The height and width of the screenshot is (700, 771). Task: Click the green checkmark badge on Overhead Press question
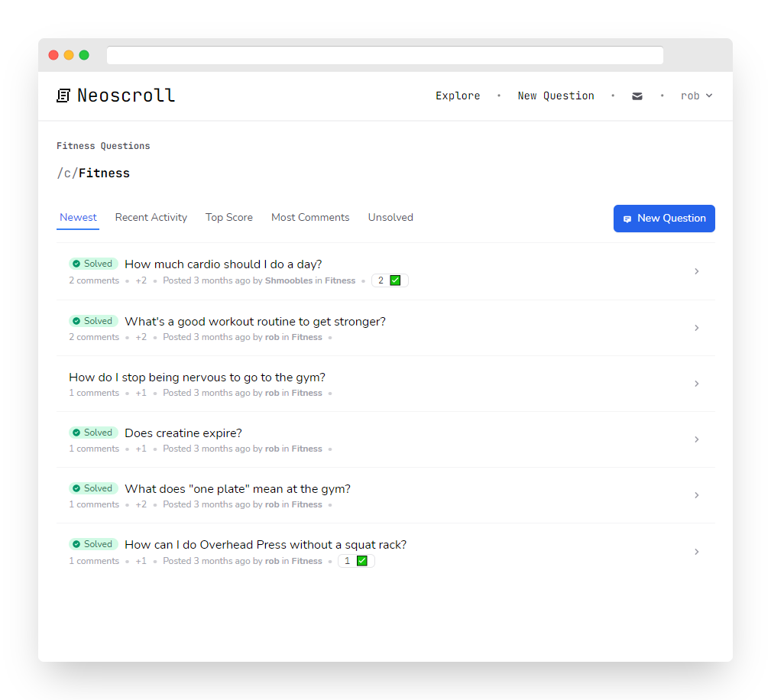[x=362, y=561]
